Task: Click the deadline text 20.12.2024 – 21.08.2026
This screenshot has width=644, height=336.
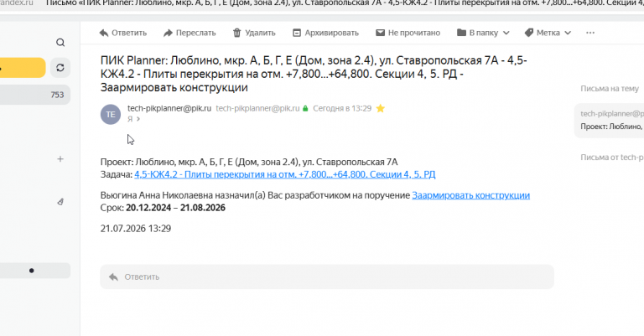Action: click(x=175, y=208)
